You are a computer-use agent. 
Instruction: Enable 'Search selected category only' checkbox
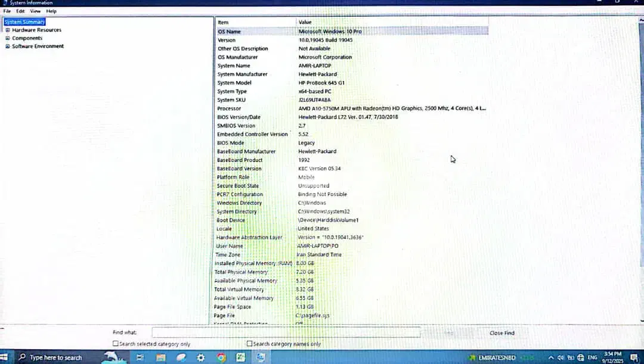coord(116,344)
